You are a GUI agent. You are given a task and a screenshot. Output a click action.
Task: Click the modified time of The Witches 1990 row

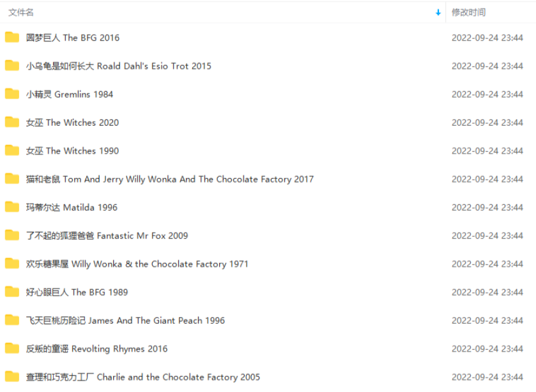coord(487,151)
